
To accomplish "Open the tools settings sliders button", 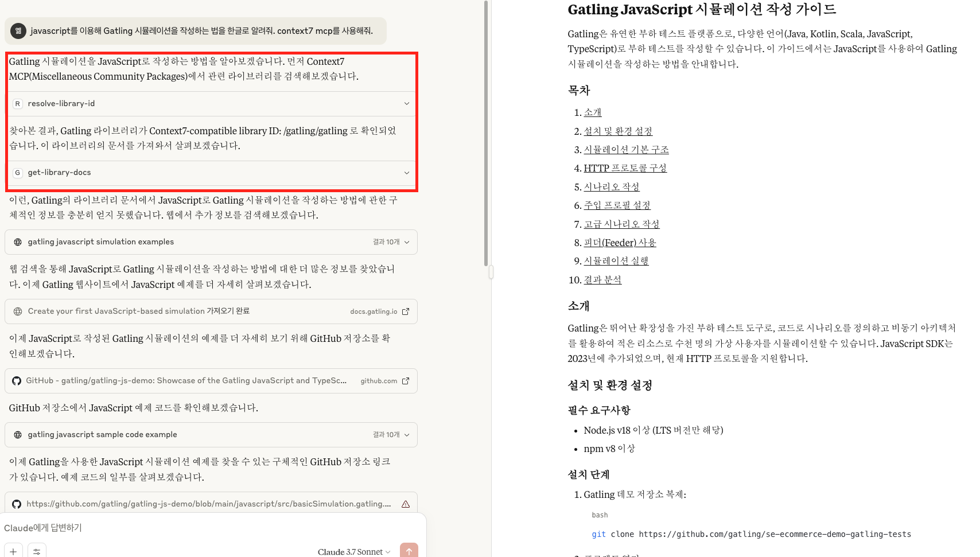I will (x=37, y=551).
